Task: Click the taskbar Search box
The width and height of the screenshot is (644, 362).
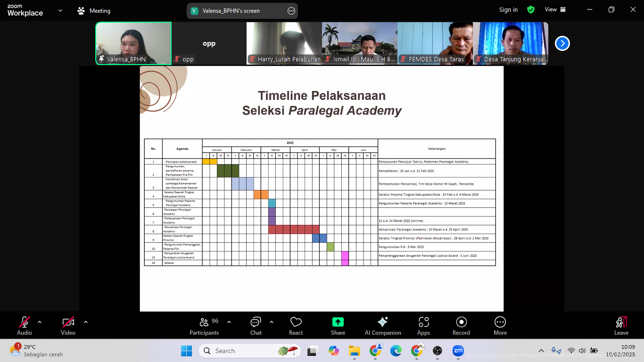Action: (250, 351)
